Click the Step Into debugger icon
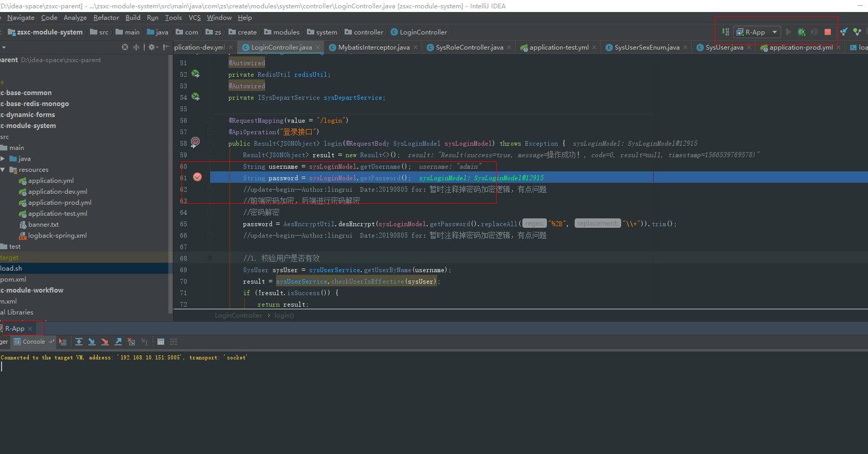Image resolution: width=868 pixels, height=454 pixels. [92, 342]
